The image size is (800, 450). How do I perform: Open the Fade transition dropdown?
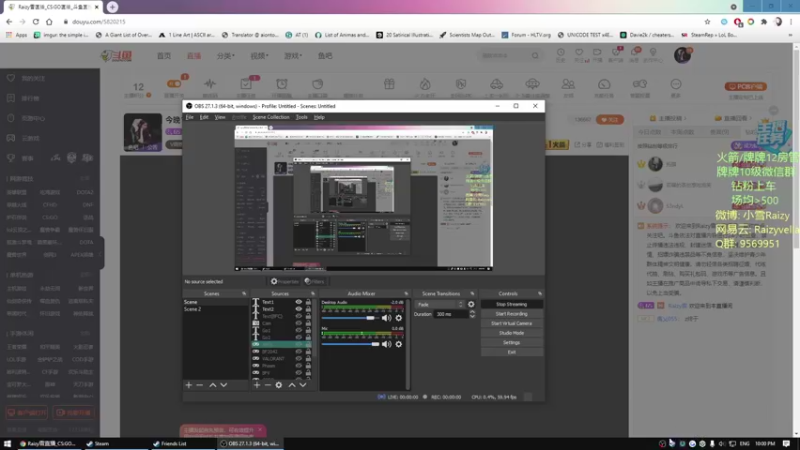coord(440,305)
